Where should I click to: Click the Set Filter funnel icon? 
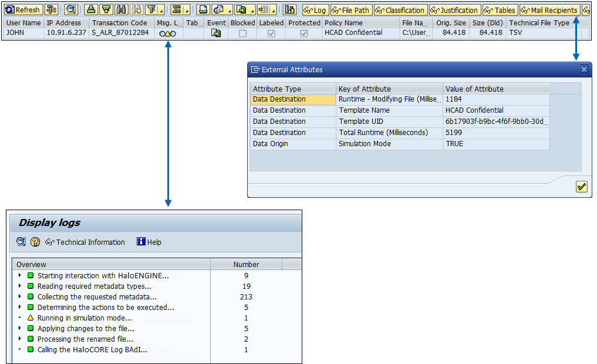tap(151, 10)
